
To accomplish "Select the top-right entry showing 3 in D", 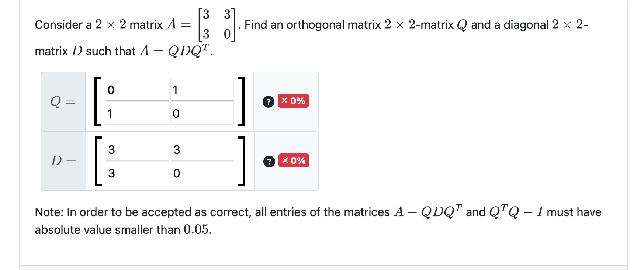I will pyautogui.click(x=202, y=148).
